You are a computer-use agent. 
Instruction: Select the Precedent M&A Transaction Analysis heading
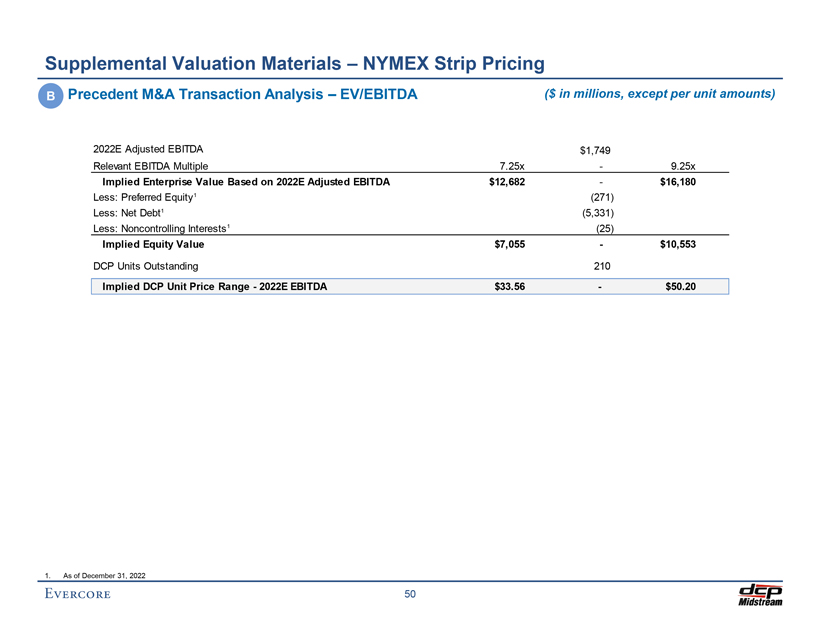(241, 95)
